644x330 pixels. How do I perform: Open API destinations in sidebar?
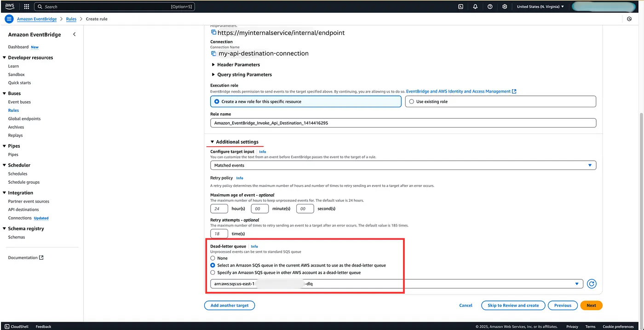(x=23, y=210)
